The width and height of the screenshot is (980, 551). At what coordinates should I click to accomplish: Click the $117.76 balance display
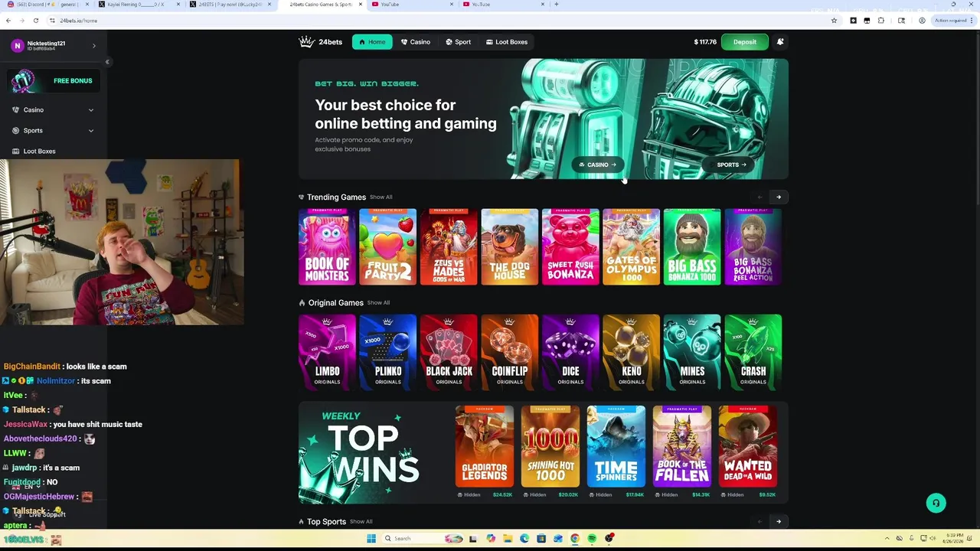click(705, 42)
